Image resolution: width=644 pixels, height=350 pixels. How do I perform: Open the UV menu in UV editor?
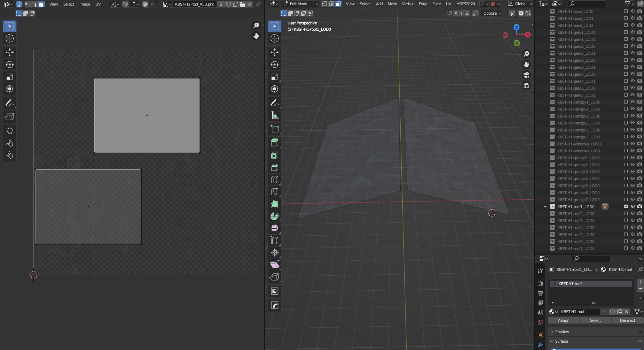pyautogui.click(x=98, y=4)
